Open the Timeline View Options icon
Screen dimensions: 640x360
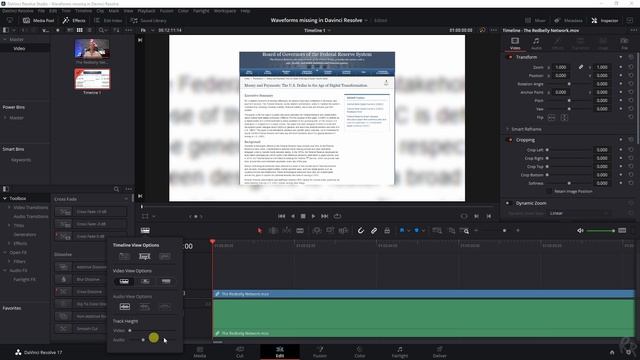pyautogui.click(x=145, y=231)
